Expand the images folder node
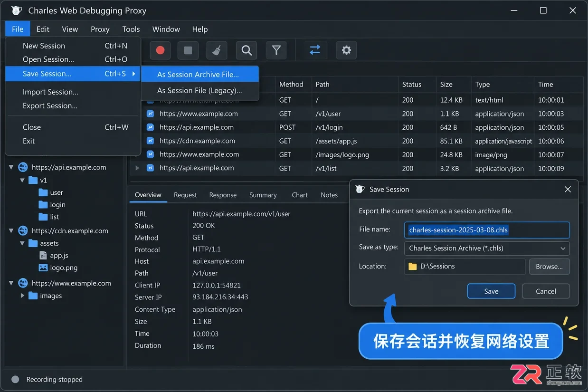Image resolution: width=588 pixels, height=392 pixels. [x=22, y=296]
